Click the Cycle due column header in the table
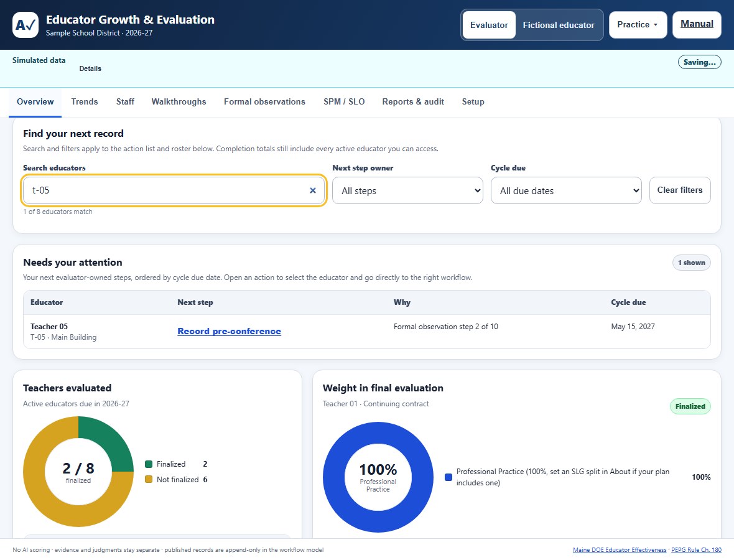This screenshot has height=560, width=734. [x=628, y=302]
